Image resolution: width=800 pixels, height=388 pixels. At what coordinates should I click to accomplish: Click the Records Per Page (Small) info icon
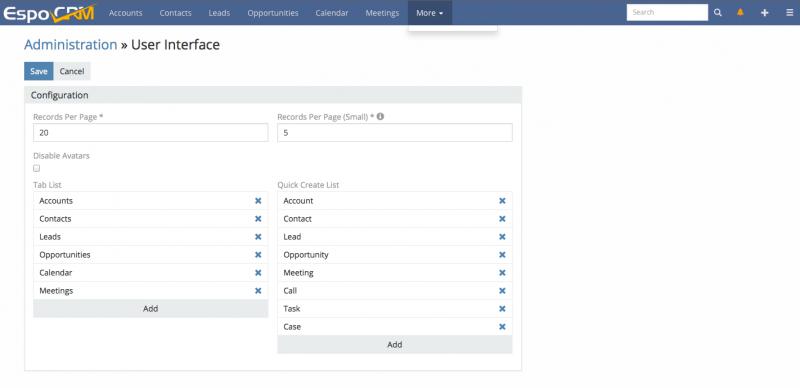coord(380,116)
